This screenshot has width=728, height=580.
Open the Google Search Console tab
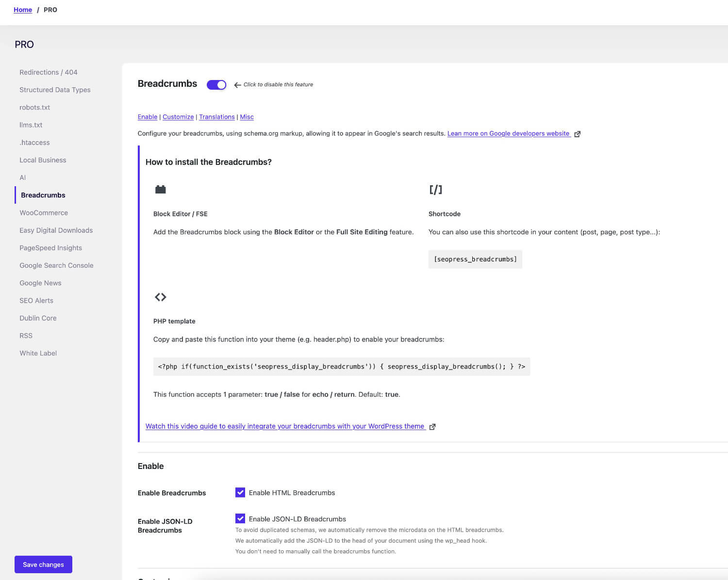click(x=56, y=265)
